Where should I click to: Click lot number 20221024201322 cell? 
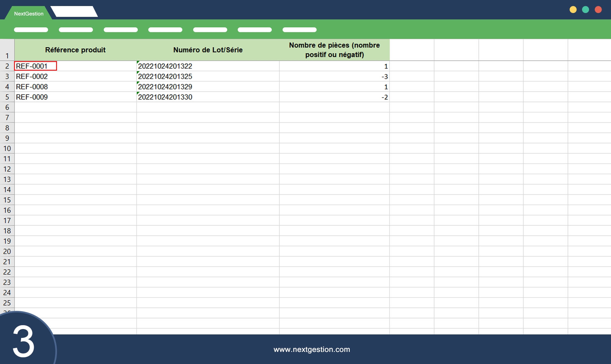coord(207,66)
